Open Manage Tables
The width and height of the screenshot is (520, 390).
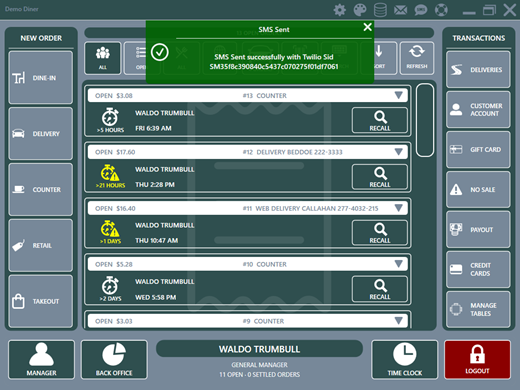pos(478,310)
